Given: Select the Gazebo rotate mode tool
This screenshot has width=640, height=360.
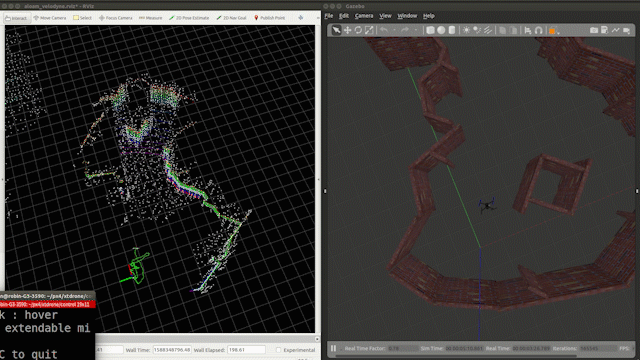Looking at the screenshot, I should coord(358,30).
